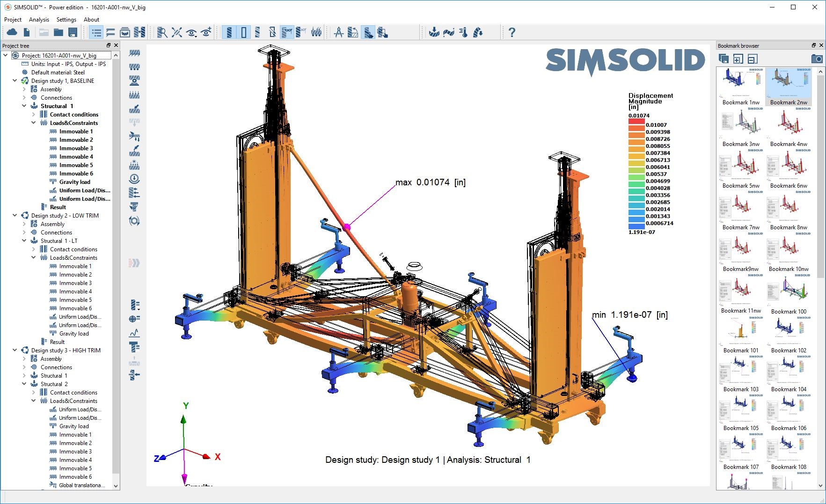Open Help with the question mark icon
This screenshot has width=826, height=504.
[512, 32]
